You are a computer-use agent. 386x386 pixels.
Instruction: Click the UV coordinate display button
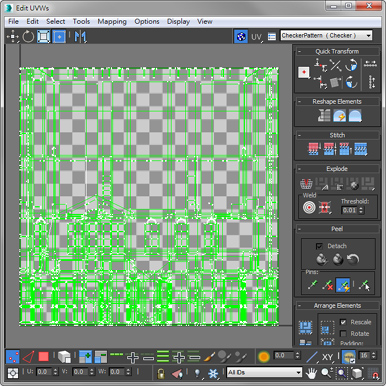pyautogui.click(x=256, y=37)
